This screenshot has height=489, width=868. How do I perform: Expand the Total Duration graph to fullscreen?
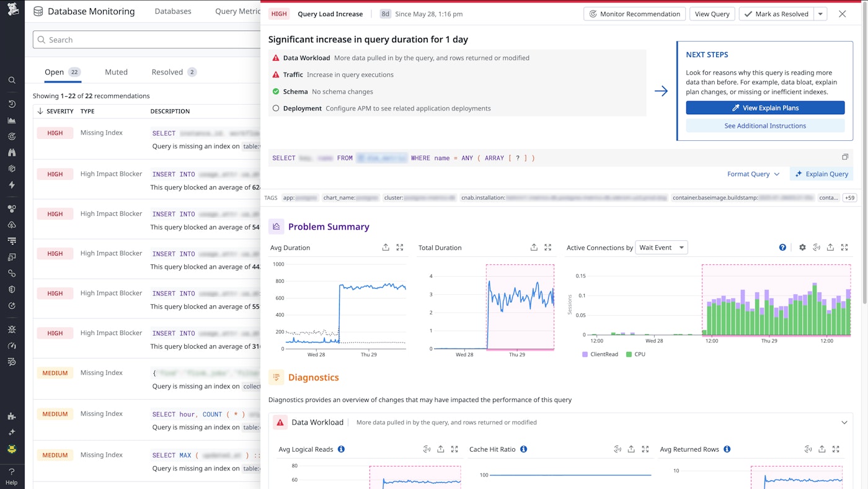point(548,248)
